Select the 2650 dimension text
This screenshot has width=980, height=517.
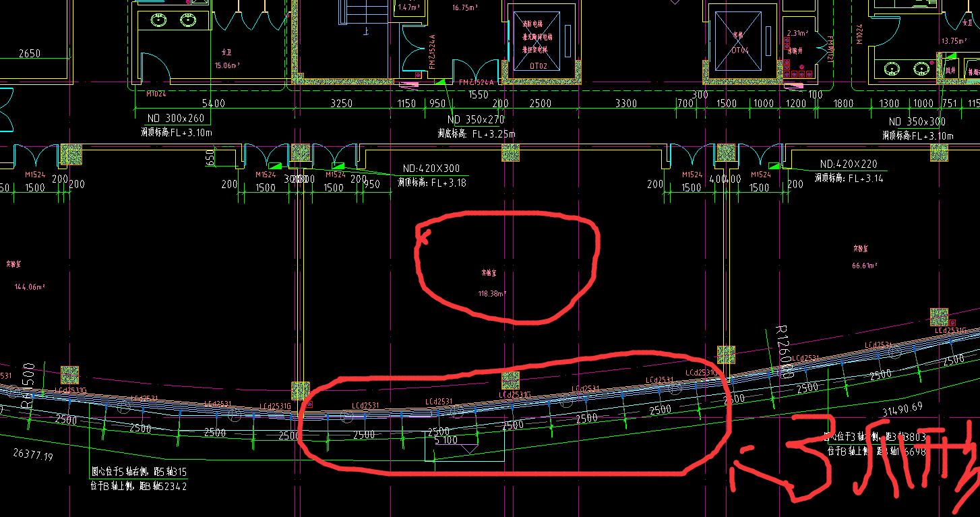[30, 53]
